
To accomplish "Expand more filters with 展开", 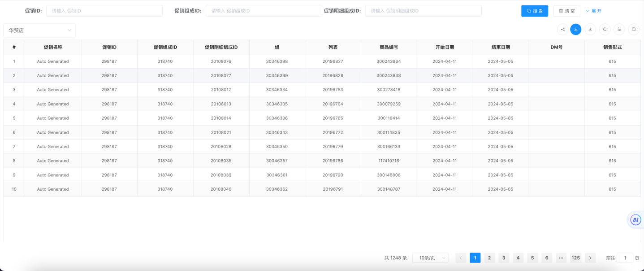I will click(594, 11).
